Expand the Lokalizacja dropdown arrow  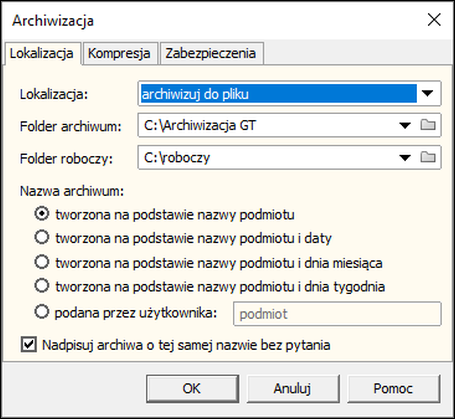point(427,93)
